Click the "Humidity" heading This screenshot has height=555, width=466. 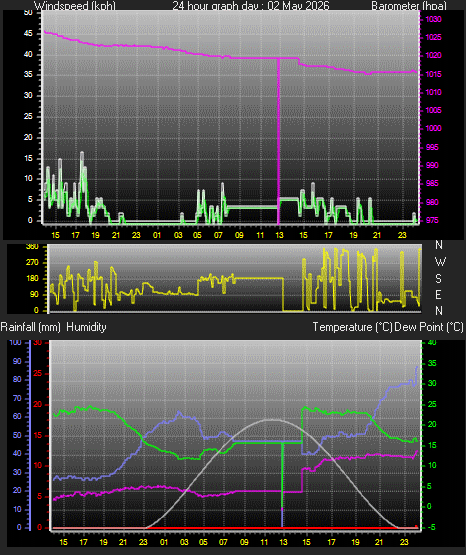click(x=86, y=327)
